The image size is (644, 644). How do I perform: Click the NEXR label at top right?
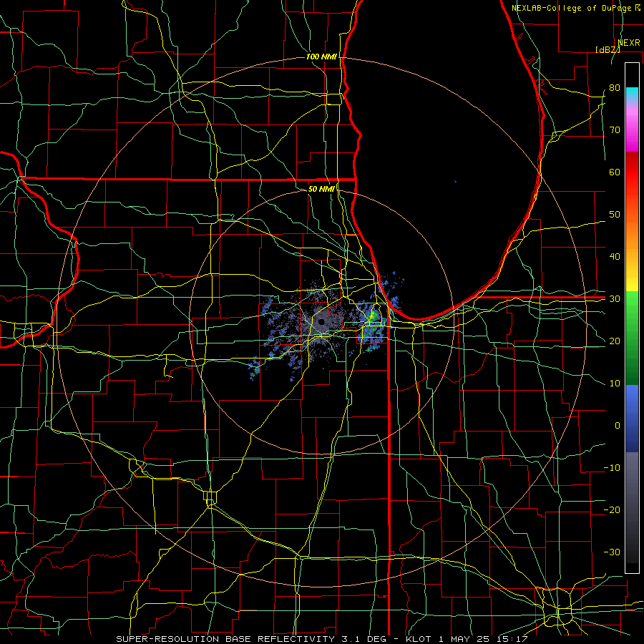629,43
